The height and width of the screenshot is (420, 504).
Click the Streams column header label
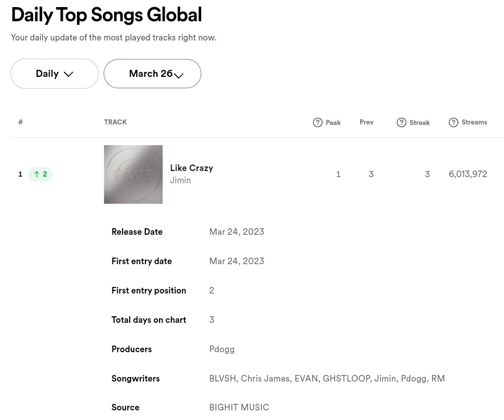click(474, 122)
